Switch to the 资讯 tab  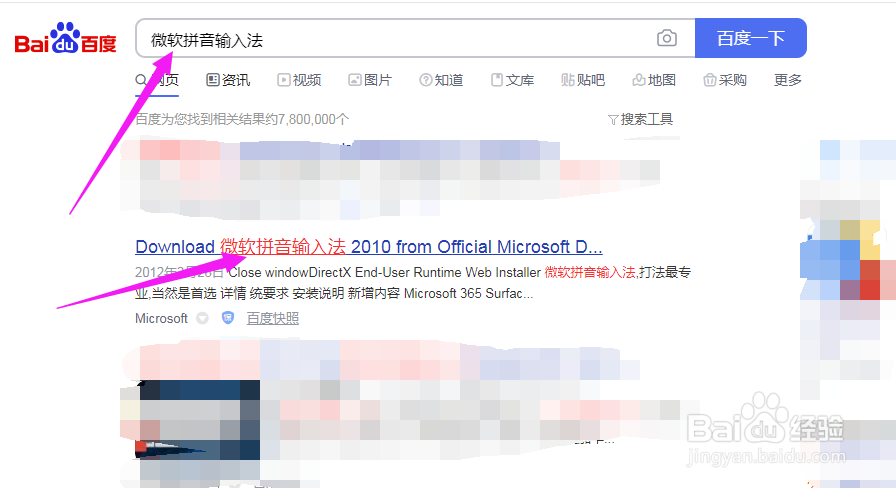click(228, 80)
